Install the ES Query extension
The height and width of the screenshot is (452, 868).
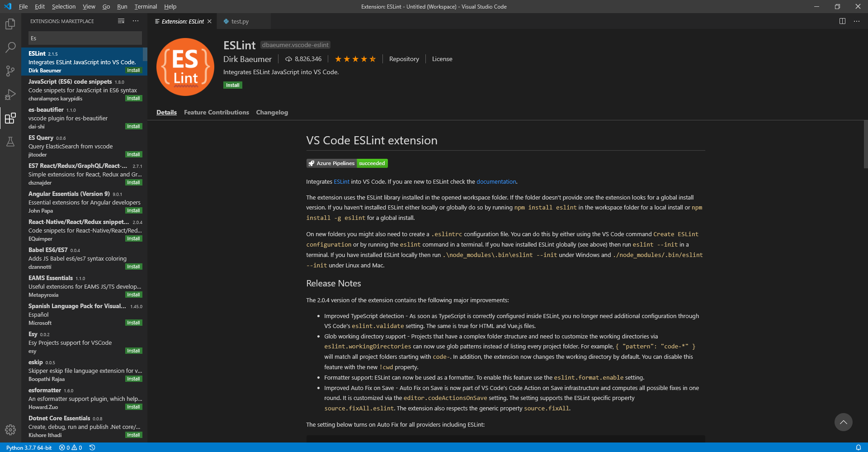tap(133, 154)
